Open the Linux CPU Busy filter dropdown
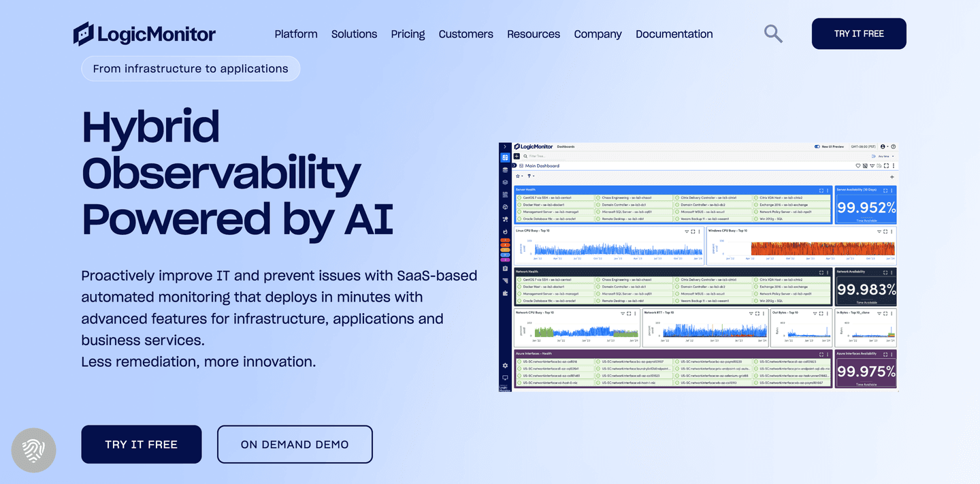The height and width of the screenshot is (484, 980). 687,231
